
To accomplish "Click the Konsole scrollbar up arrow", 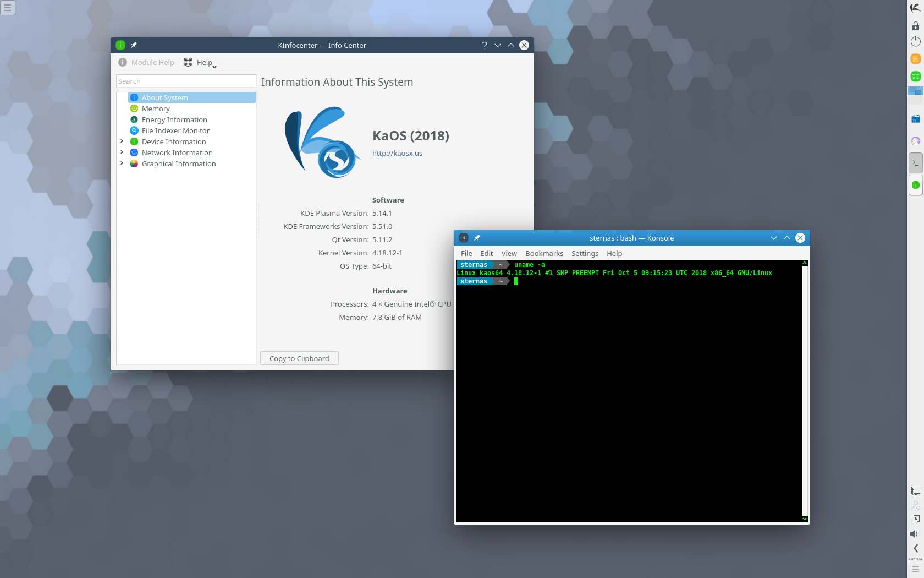I will pos(805,263).
